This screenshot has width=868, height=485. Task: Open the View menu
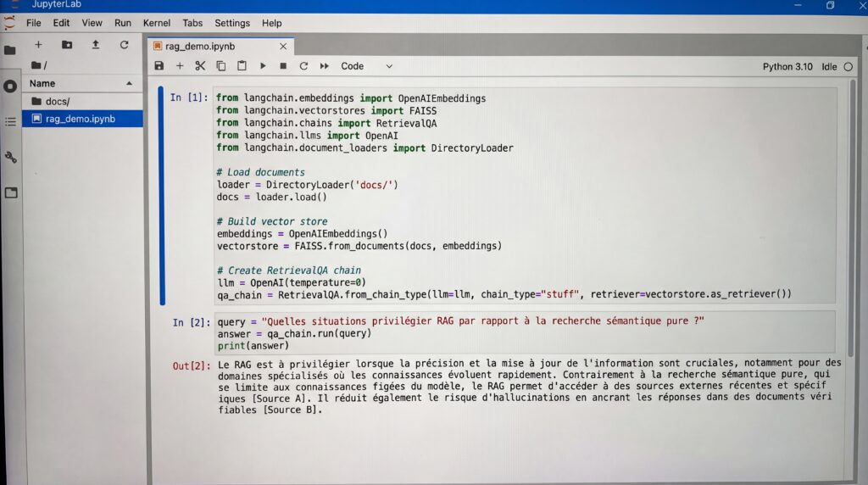(92, 23)
